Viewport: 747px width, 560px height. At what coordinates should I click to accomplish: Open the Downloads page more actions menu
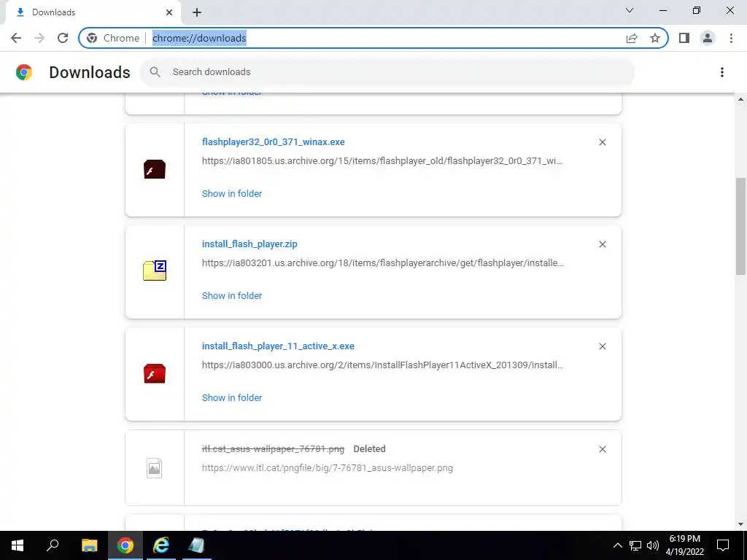(x=722, y=72)
